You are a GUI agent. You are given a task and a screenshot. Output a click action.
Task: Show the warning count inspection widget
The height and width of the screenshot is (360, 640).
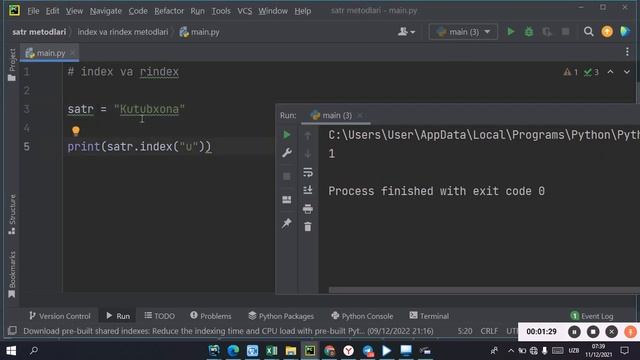click(571, 72)
